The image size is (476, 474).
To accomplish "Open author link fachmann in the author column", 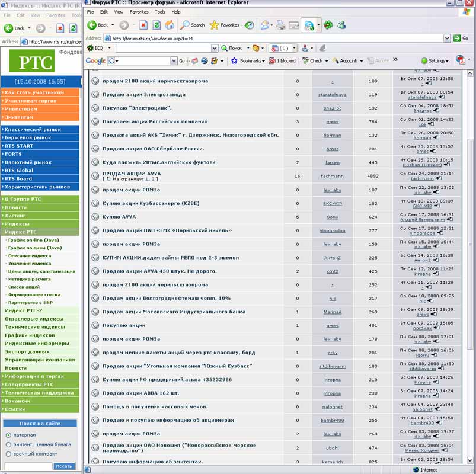I will [x=332, y=176].
